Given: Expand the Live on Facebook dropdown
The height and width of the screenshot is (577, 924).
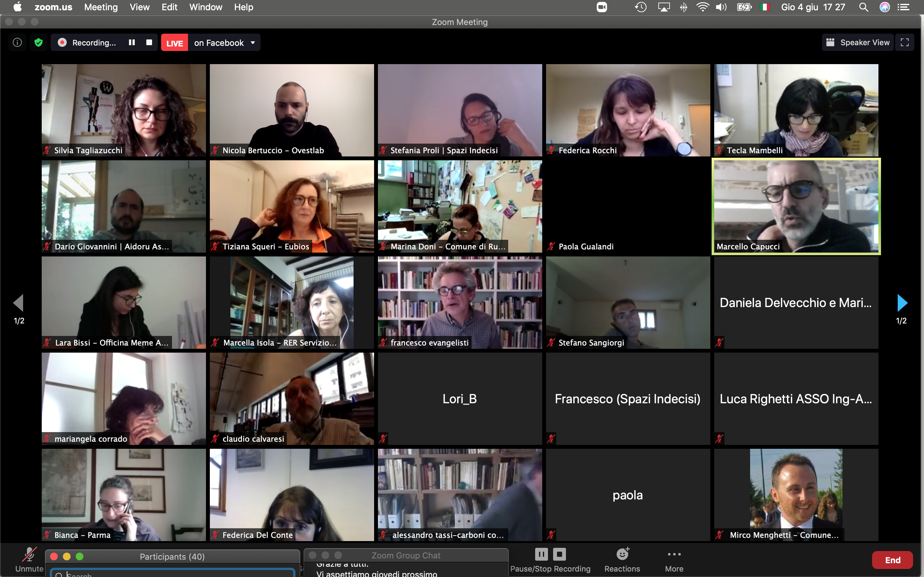Looking at the screenshot, I should (253, 42).
